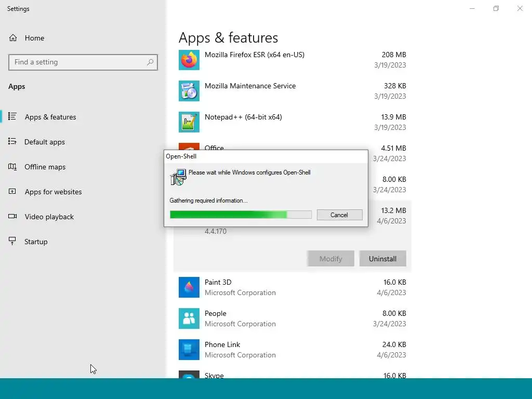
Task: Click the Notepad++ app icon
Action: pos(189,122)
